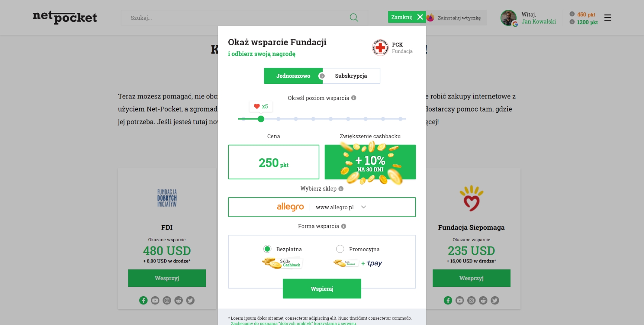This screenshot has height=325, width=644.
Task: Click info icon next to Określ poziom wsparcia
Action: pyautogui.click(x=354, y=98)
